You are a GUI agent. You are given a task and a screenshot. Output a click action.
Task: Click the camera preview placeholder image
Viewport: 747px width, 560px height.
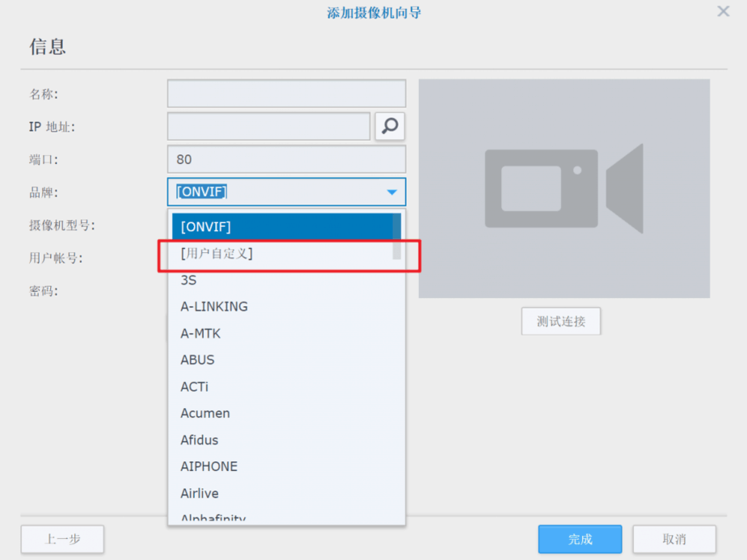pos(563,188)
